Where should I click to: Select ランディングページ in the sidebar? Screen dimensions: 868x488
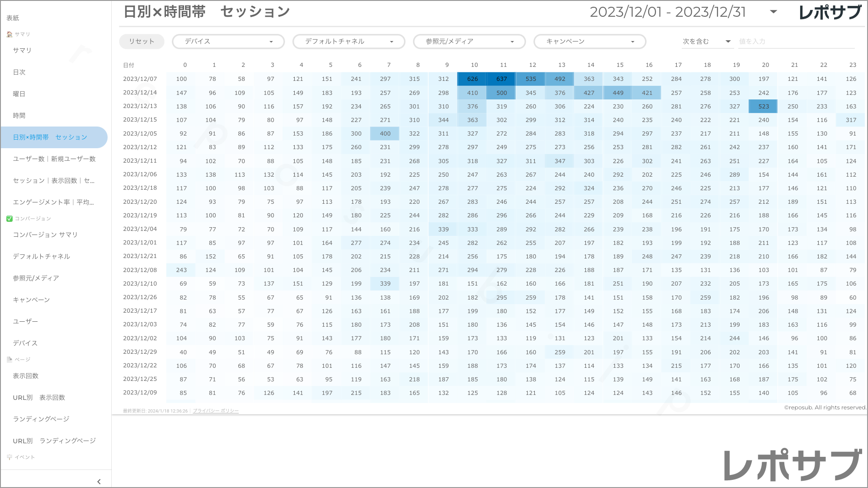click(41, 419)
